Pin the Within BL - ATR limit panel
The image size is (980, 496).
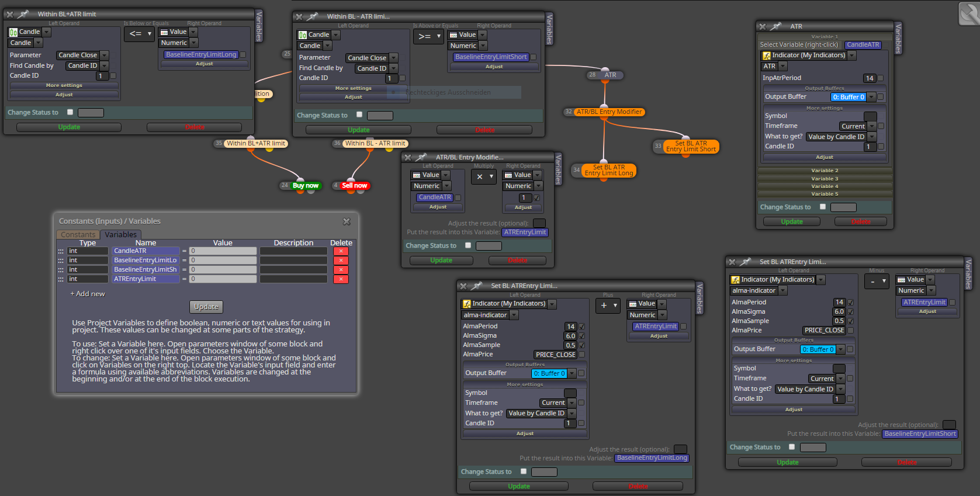click(x=312, y=16)
